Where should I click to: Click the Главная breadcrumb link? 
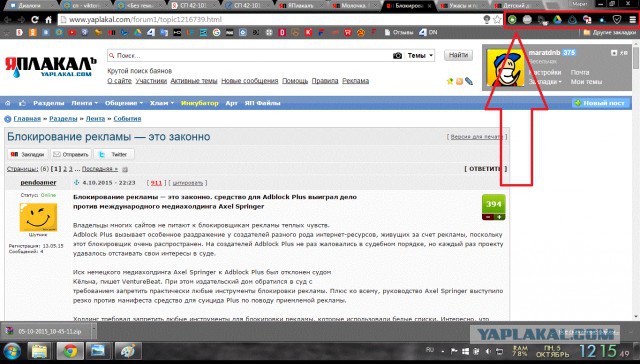tap(27, 119)
